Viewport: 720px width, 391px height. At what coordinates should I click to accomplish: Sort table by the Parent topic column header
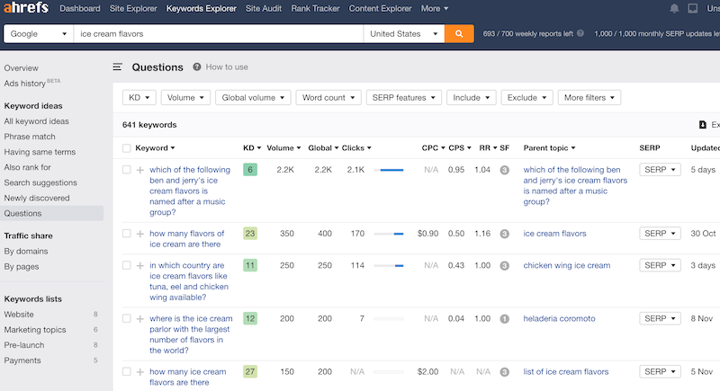[549, 148]
